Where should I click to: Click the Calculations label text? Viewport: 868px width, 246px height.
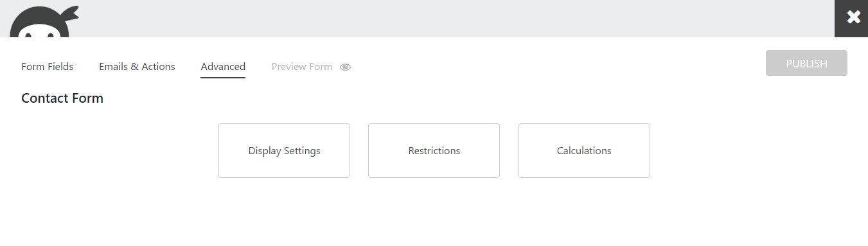click(x=584, y=151)
